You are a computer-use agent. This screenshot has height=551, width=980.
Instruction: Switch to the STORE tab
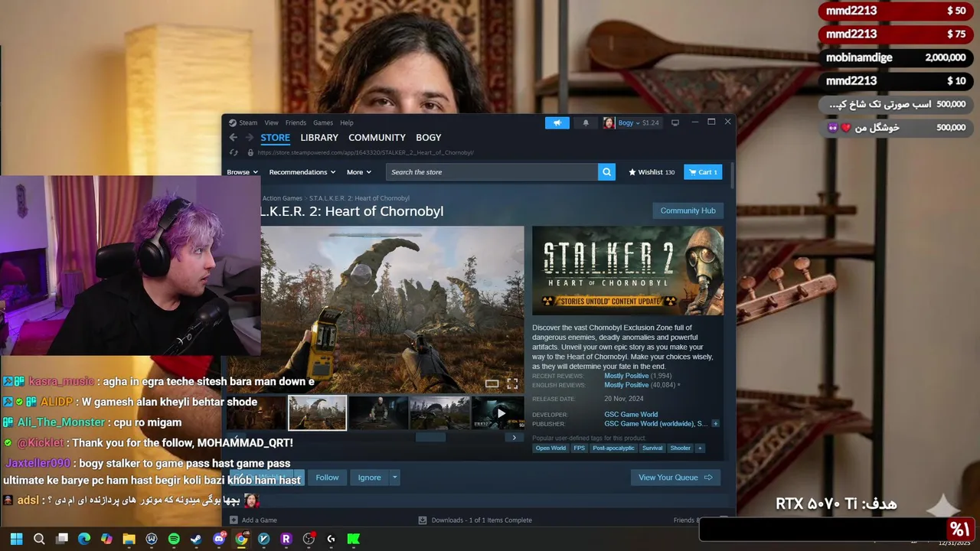(x=276, y=138)
